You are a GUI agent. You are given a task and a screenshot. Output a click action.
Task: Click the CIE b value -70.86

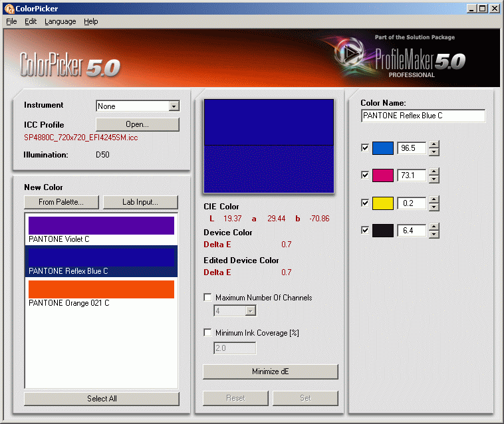pos(319,219)
